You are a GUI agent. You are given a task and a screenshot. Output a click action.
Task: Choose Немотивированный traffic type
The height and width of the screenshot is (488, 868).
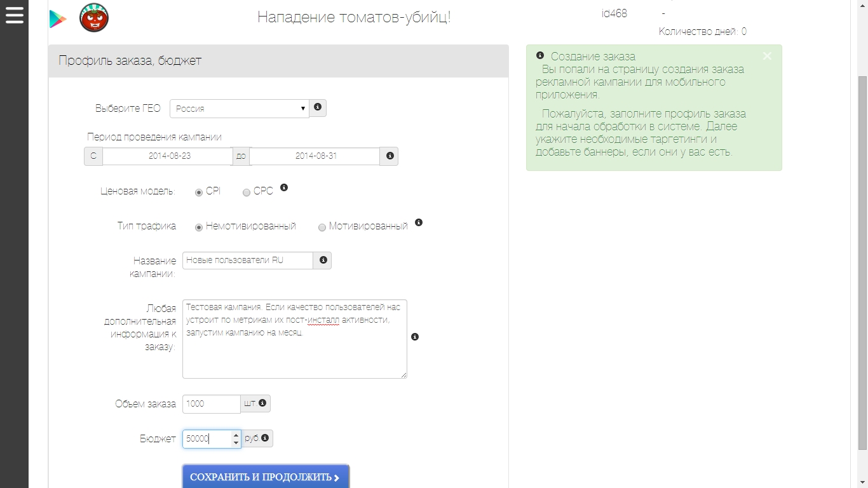click(x=199, y=227)
